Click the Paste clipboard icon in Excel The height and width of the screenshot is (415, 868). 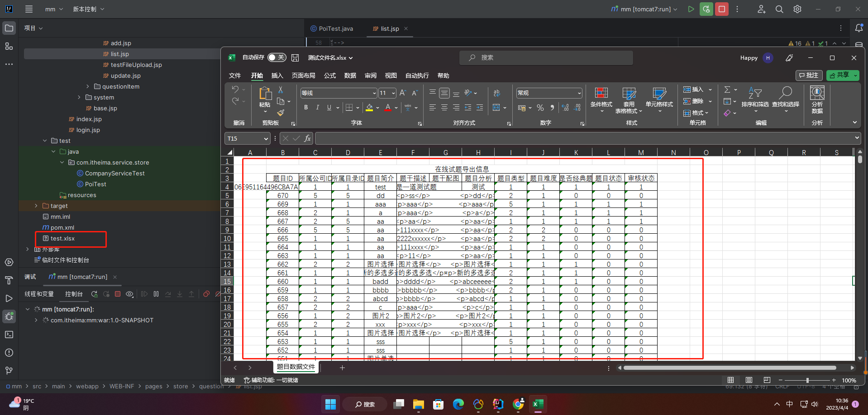coord(265,94)
